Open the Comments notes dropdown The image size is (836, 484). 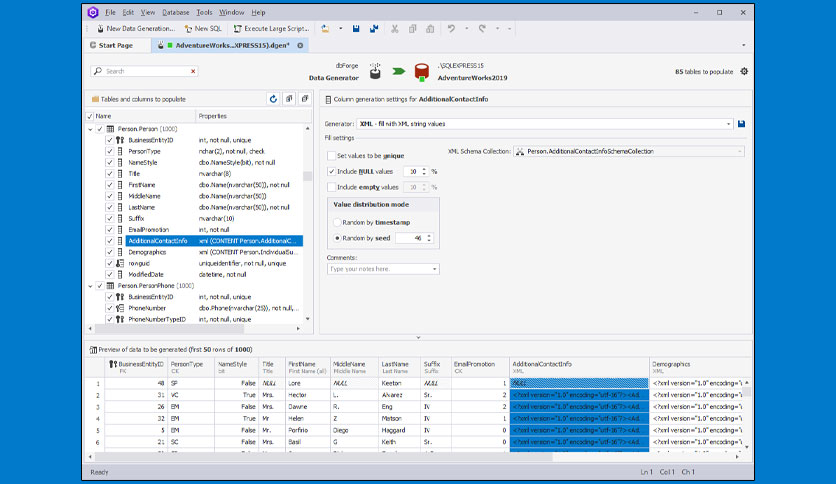tap(435, 269)
